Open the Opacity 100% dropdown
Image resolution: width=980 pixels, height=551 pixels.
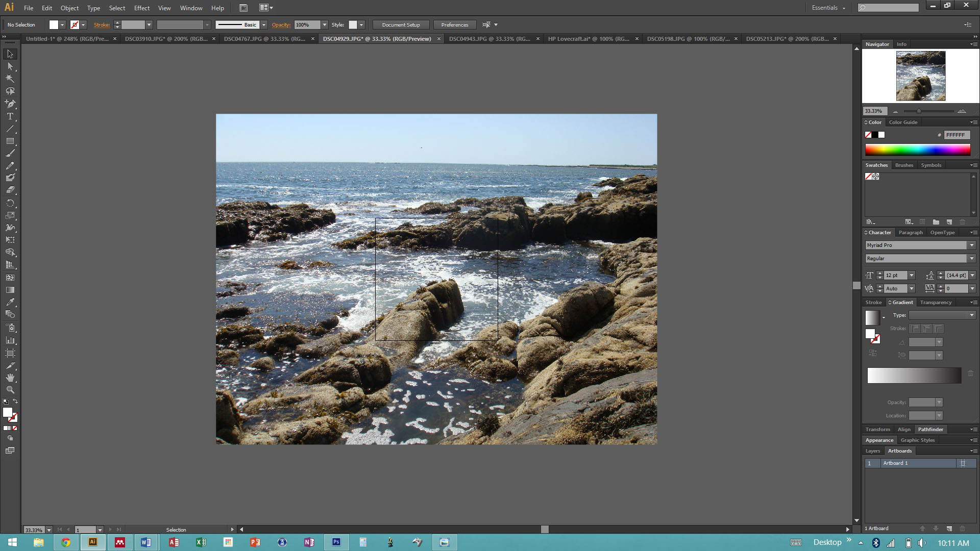click(324, 24)
